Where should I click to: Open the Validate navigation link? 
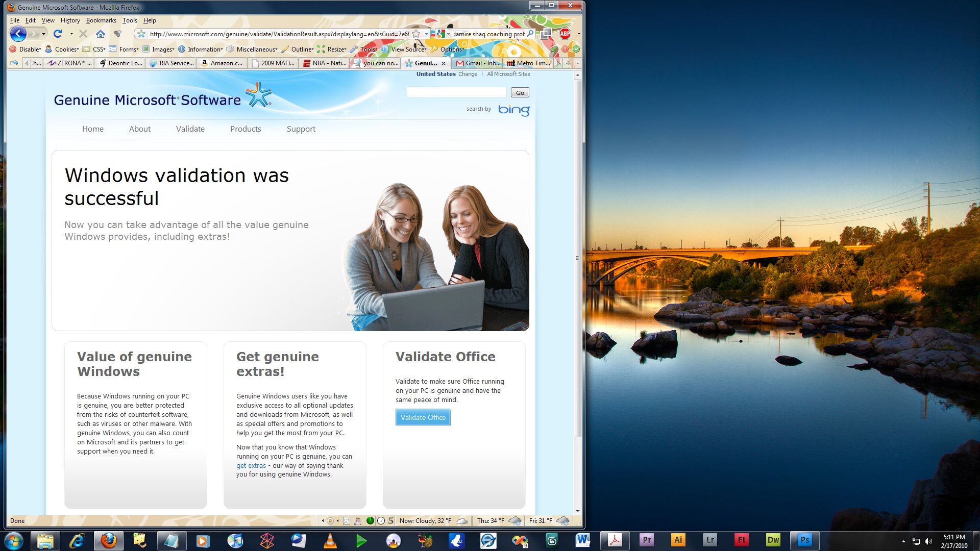[x=190, y=129]
